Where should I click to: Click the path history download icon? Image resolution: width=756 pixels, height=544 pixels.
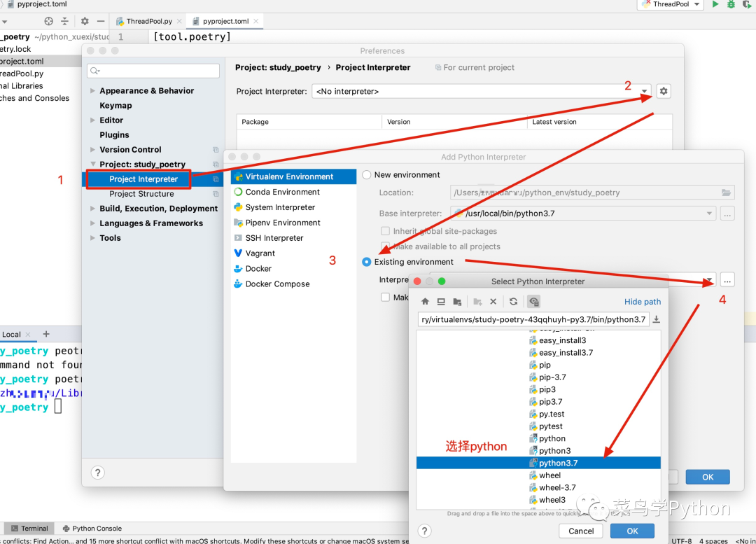656,319
